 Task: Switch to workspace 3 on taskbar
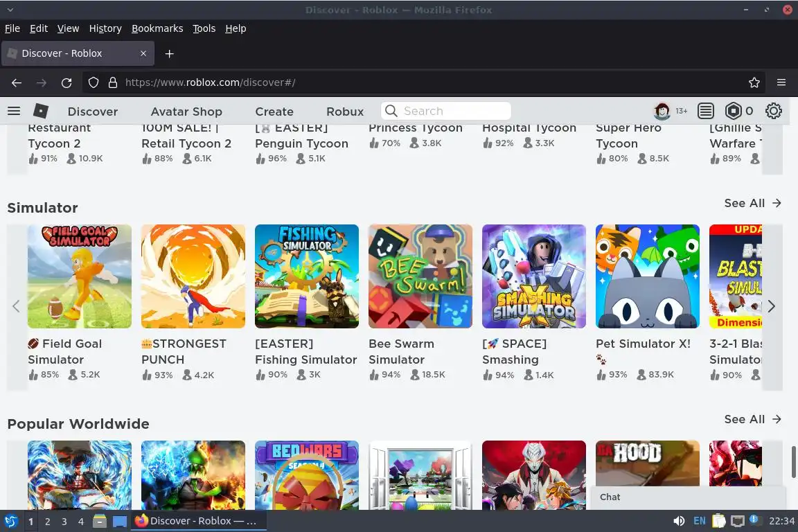tap(64, 522)
